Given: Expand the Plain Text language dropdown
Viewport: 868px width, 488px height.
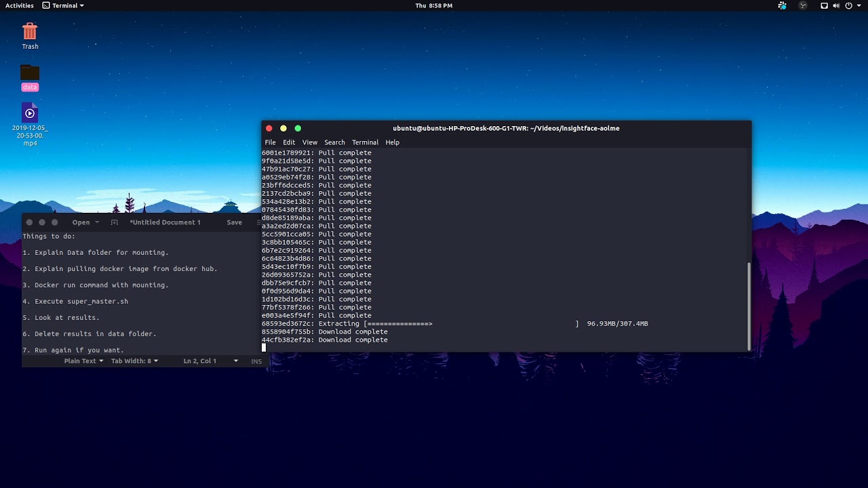Looking at the screenshot, I should (x=83, y=361).
